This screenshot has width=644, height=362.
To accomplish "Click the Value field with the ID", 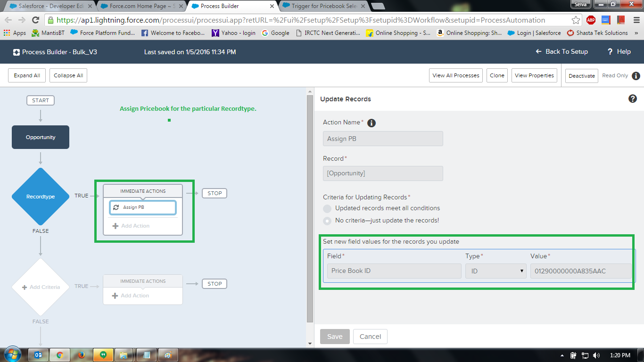I will (x=581, y=271).
